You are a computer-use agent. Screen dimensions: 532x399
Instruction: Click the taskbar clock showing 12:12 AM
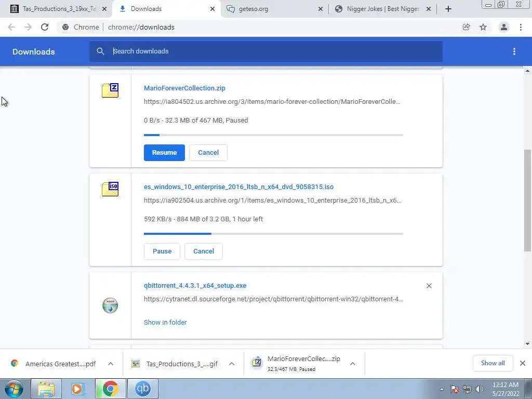click(x=506, y=389)
